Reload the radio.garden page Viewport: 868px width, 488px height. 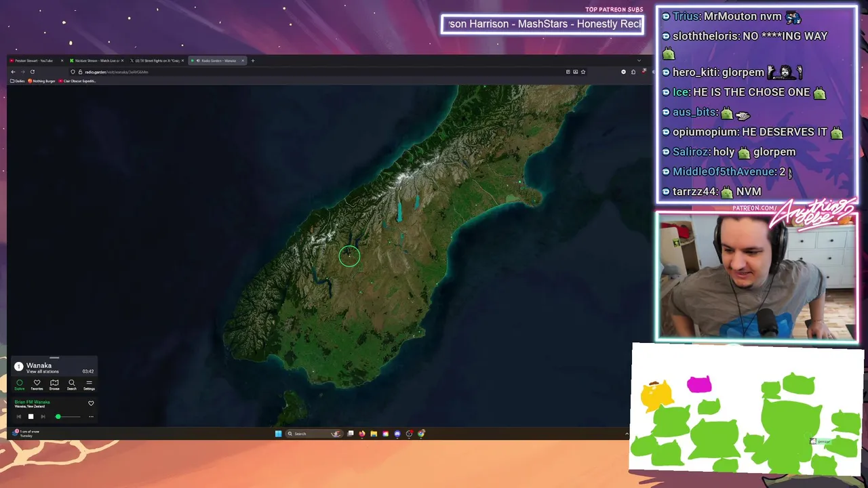click(33, 72)
